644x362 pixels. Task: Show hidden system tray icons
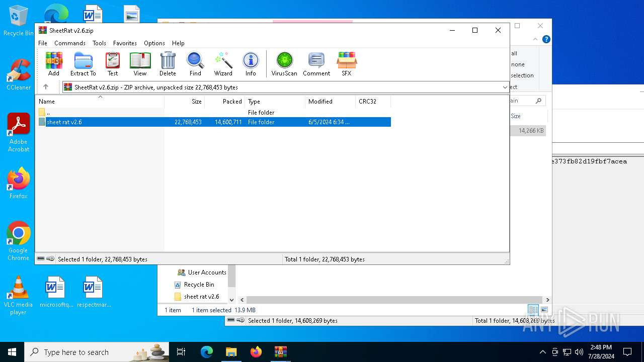pyautogui.click(x=542, y=352)
